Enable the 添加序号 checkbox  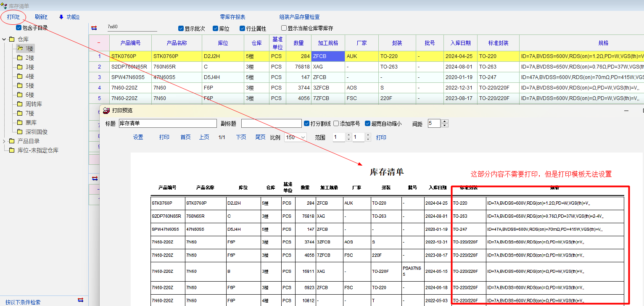pyautogui.click(x=336, y=124)
